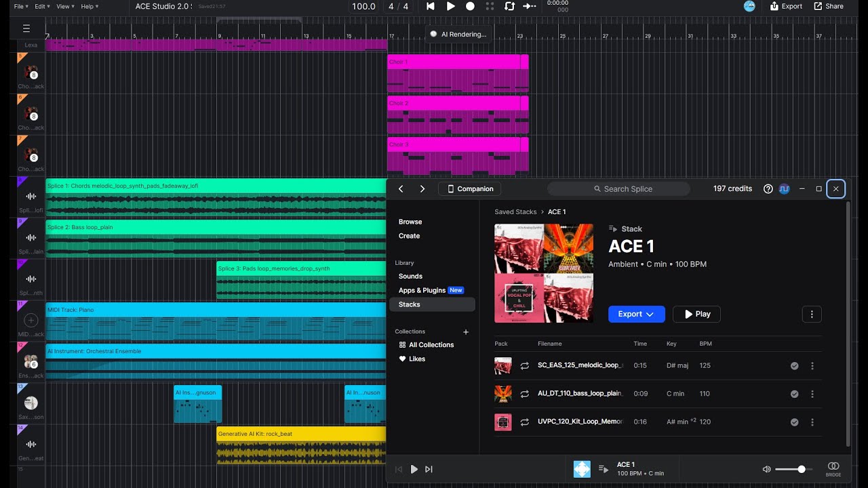Click the tempo value 100.0
The width and height of the screenshot is (868, 488).
[x=363, y=6]
